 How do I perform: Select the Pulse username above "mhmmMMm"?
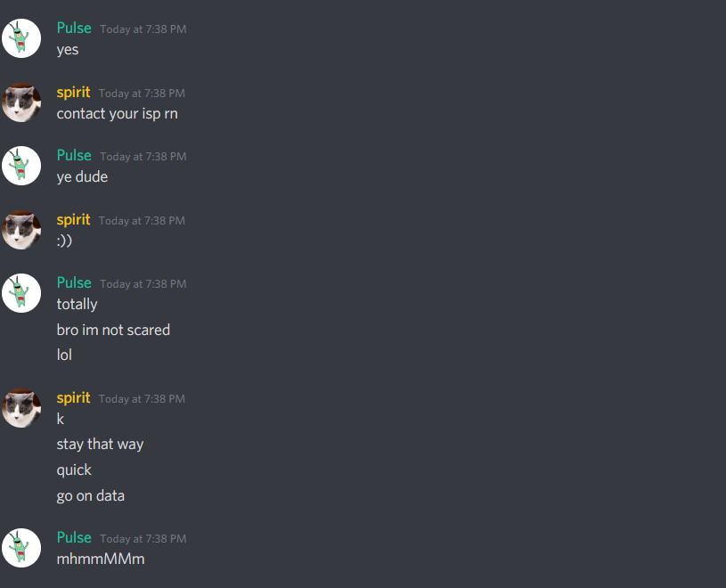74,538
